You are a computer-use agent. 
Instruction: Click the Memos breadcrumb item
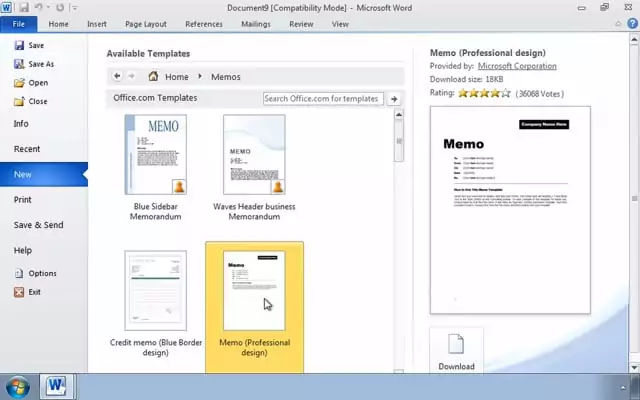coord(226,77)
